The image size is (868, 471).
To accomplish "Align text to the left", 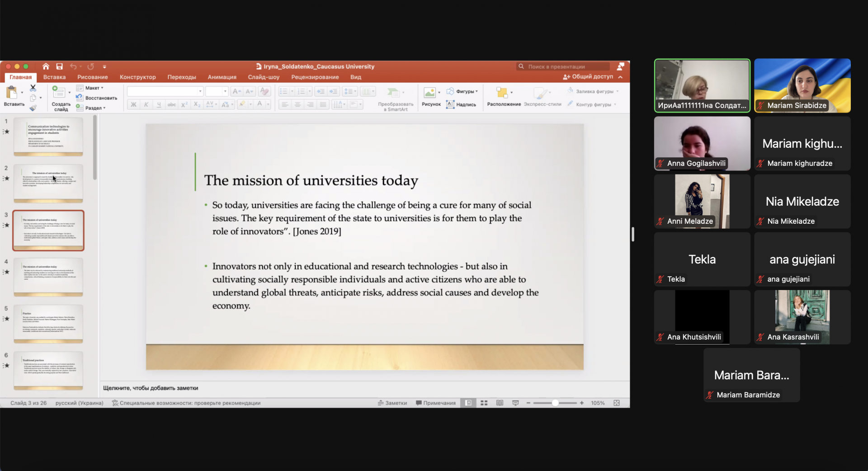I will pos(285,104).
